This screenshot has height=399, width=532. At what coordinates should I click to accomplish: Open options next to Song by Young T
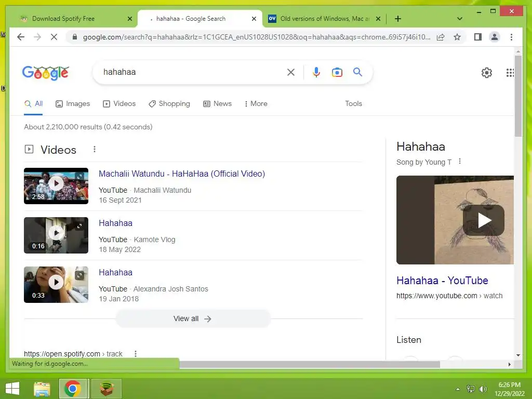(x=460, y=162)
